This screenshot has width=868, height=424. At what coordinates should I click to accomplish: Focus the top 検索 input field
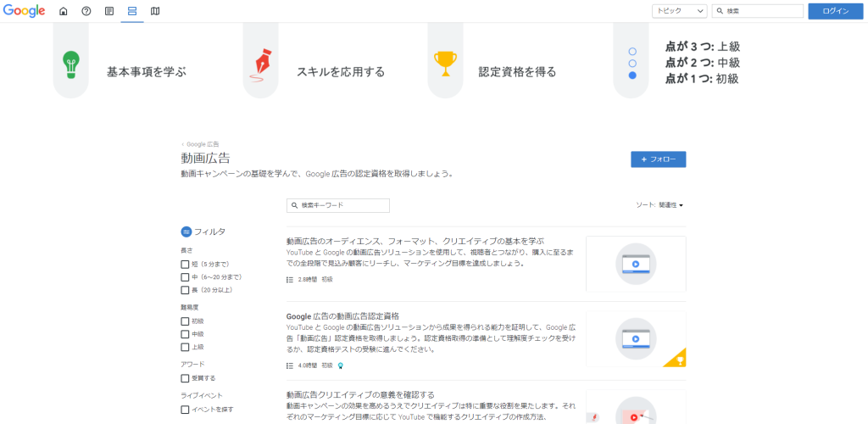point(757,11)
